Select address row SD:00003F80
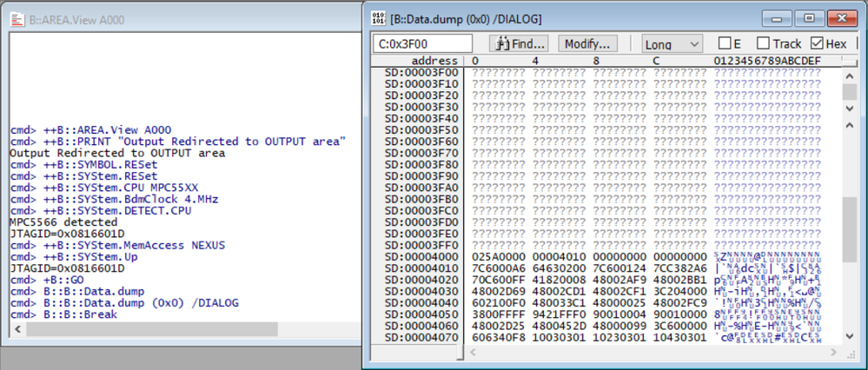 (421, 164)
